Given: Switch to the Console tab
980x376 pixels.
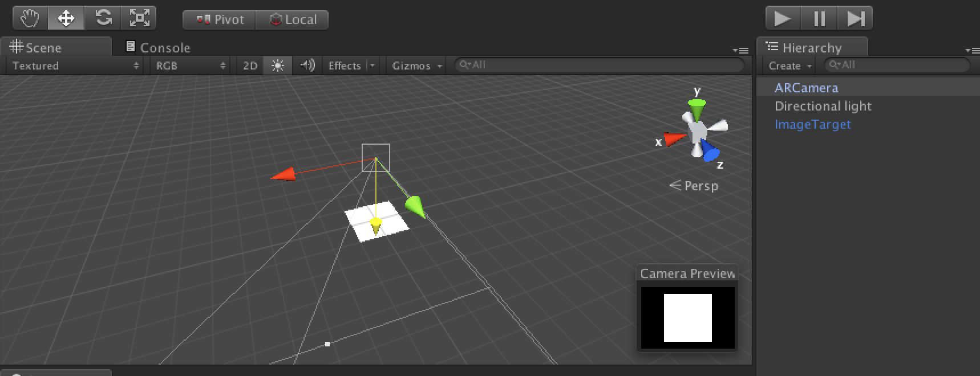Looking at the screenshot, I should click(157, 47).
